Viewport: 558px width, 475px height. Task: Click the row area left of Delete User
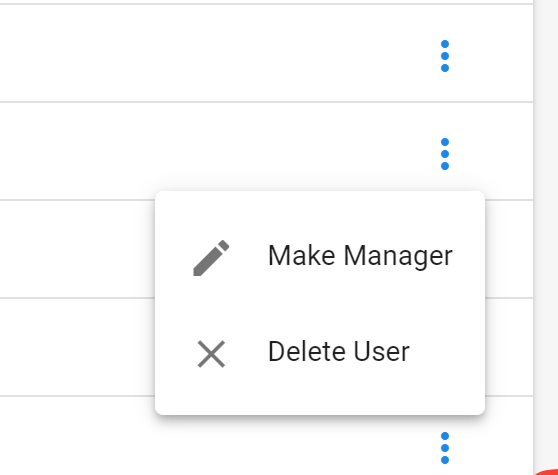pyautogui.click(x=77, y=347)
